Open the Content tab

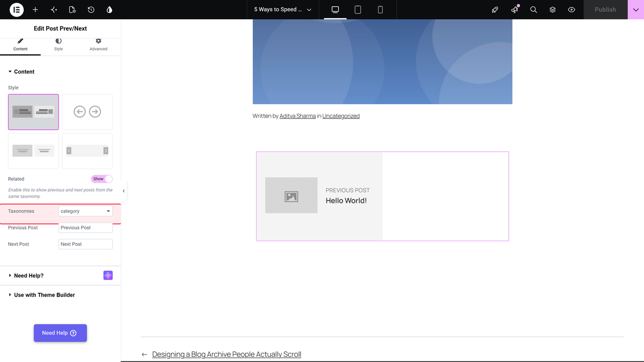[x=20, y=45]
